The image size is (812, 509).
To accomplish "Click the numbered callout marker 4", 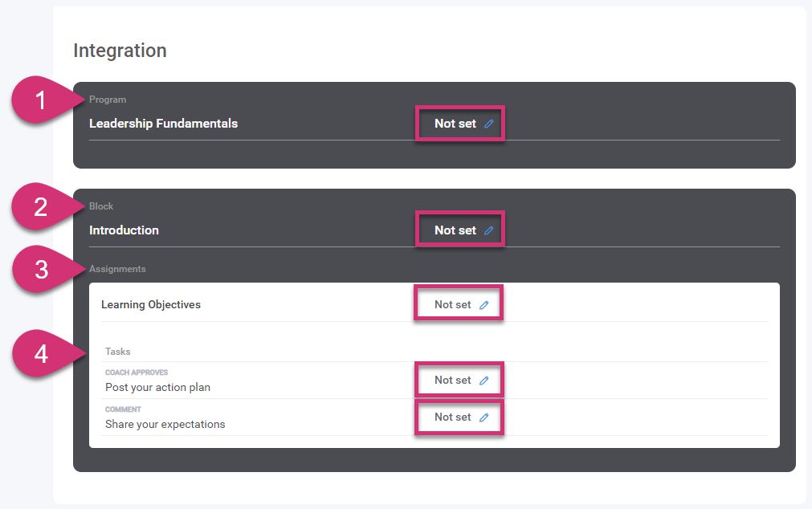I will (x=42, y=352).
